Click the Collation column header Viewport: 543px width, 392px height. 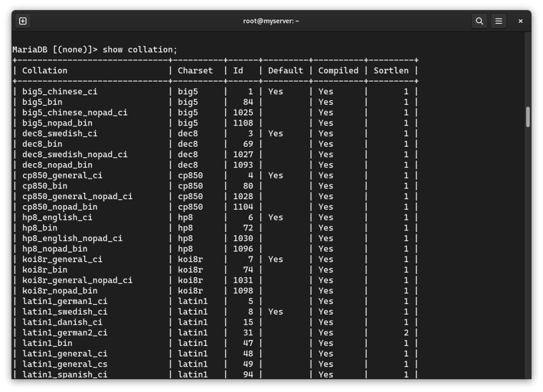[45, 70]
